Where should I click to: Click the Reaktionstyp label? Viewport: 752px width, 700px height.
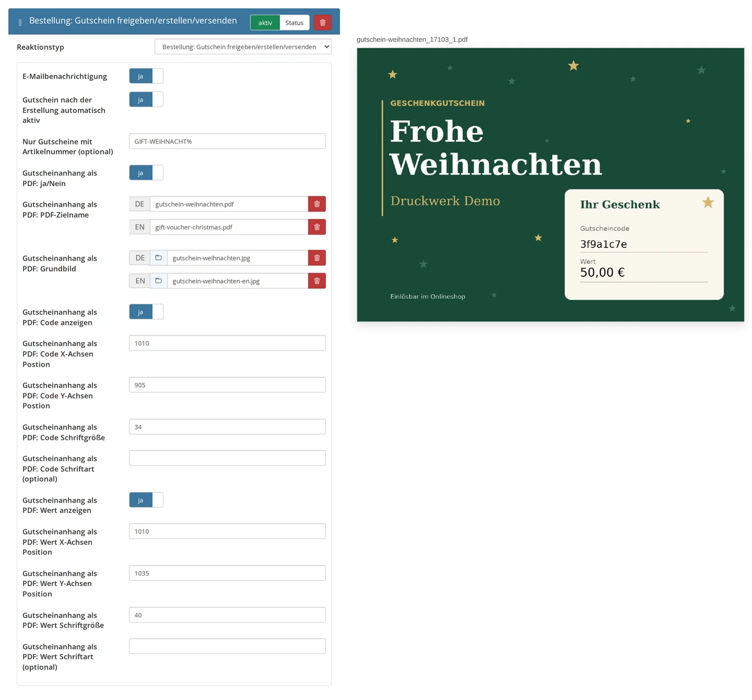pyautogui.click(x=40, y=47)
